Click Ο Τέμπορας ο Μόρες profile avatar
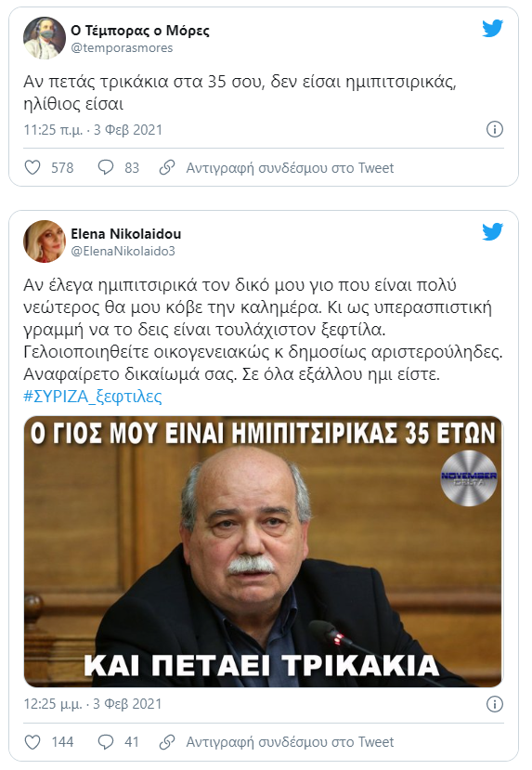The width and height of the screenshot is (532, 770). pyautogui.click(x=45, y=38)
